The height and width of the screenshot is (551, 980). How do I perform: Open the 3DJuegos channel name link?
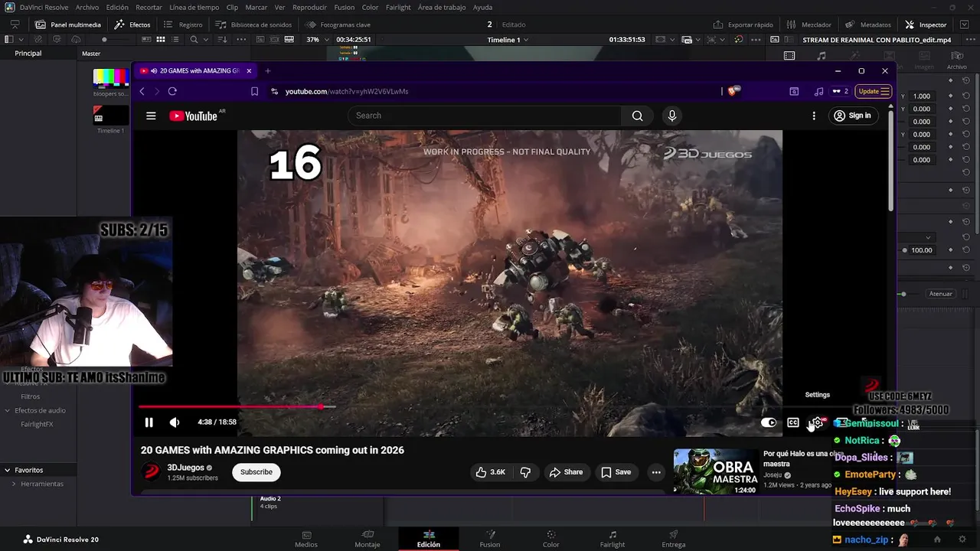tap(186, 468)
